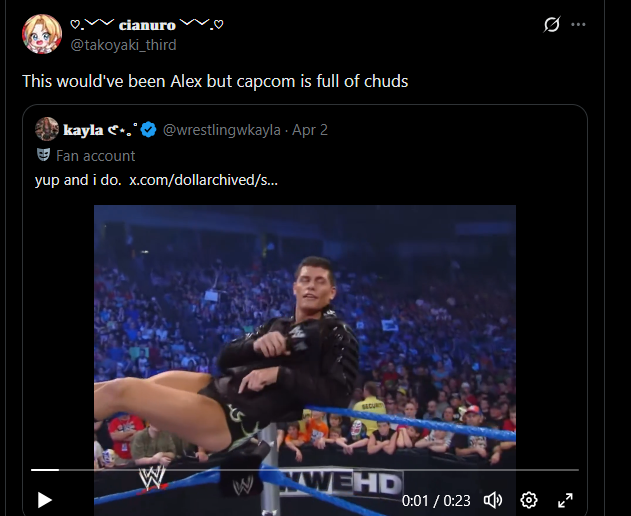Open video settings gear icon
The image size is (631, 516).
pyautogui.click(x=529, y=500)
